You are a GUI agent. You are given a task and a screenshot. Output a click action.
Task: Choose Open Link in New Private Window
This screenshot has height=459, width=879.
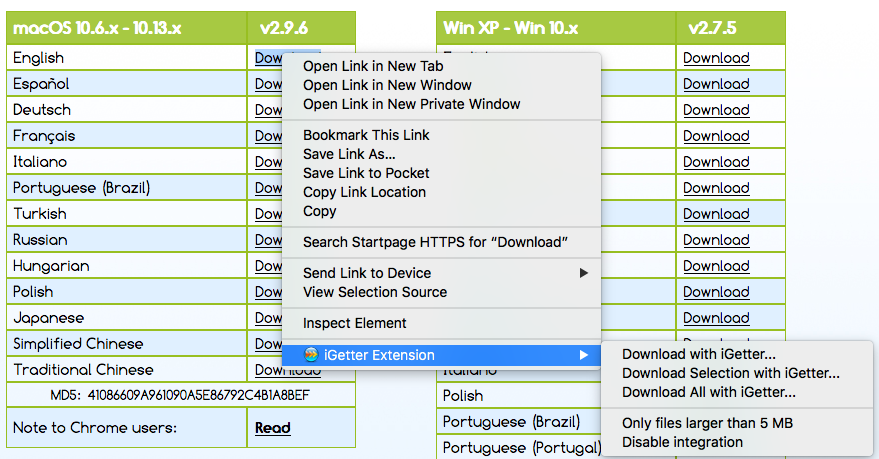tap(411, 104)
